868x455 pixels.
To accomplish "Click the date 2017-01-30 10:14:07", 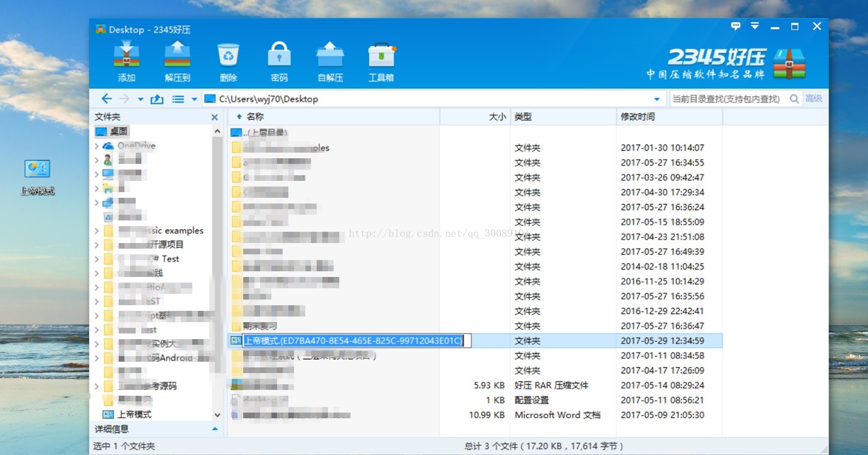I will 662,148.
